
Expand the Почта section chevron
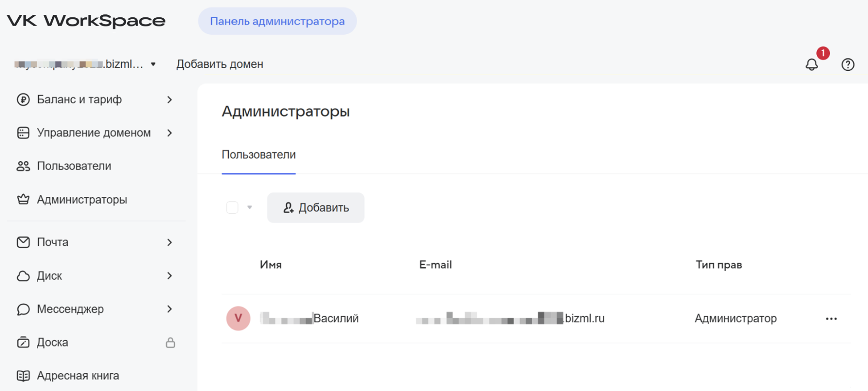(169, 242)
